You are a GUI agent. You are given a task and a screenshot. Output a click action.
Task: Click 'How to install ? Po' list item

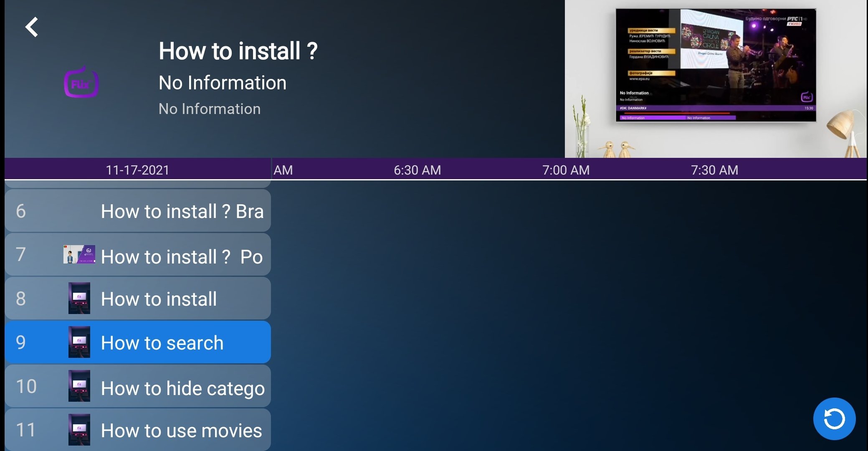(137, 256)
